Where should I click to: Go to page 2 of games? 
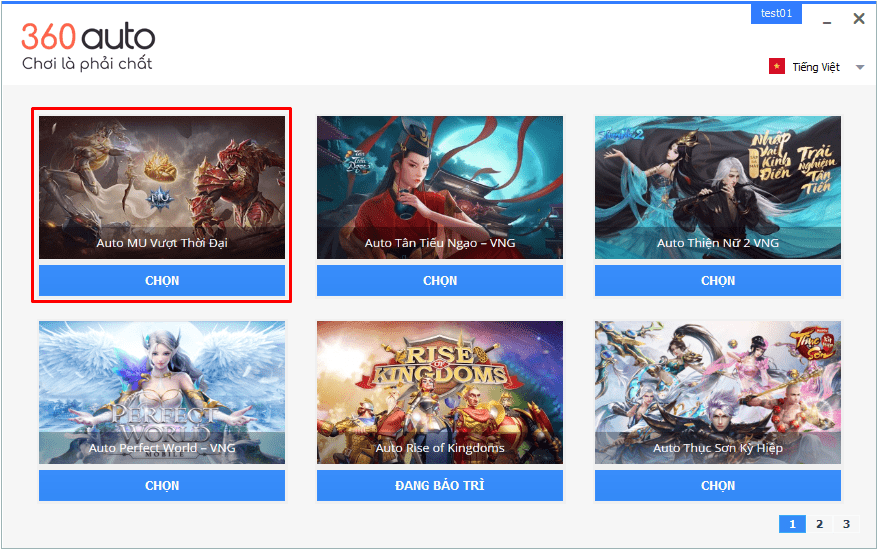(819, 524)
